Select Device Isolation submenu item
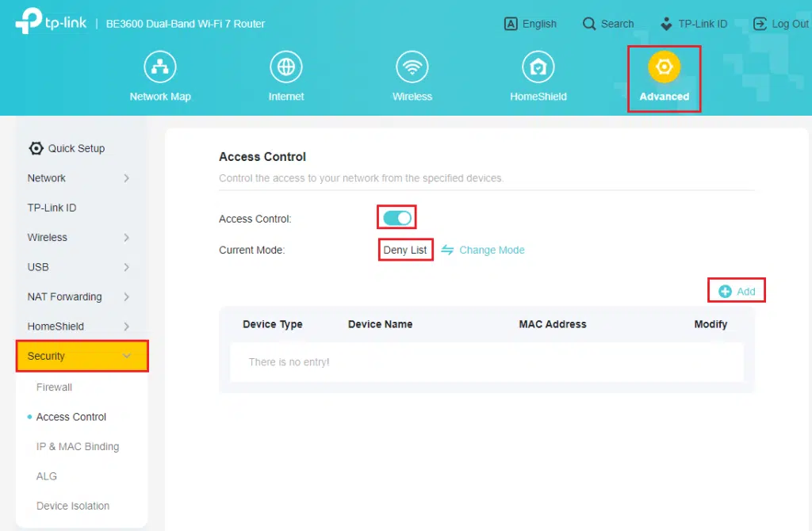Viewport: 812px width, 531px height. [x=73, y=506]
